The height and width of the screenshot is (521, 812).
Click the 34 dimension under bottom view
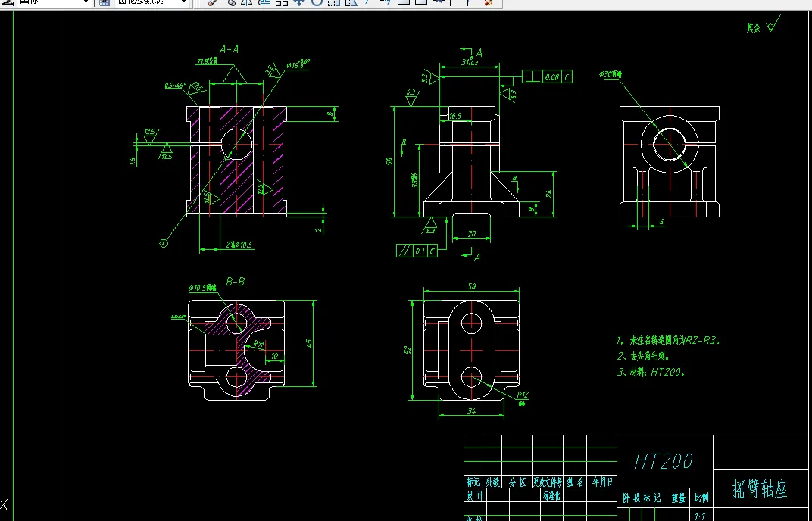pyautogui.click(x=471, y=411)
